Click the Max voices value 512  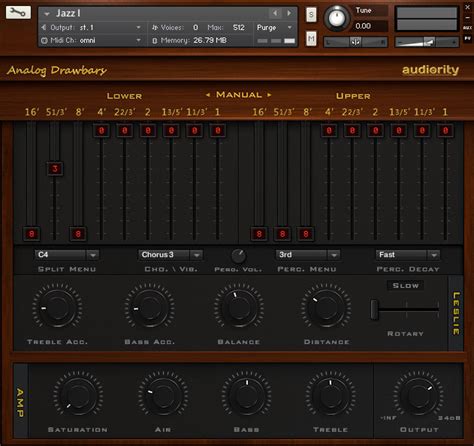(239, 27)
